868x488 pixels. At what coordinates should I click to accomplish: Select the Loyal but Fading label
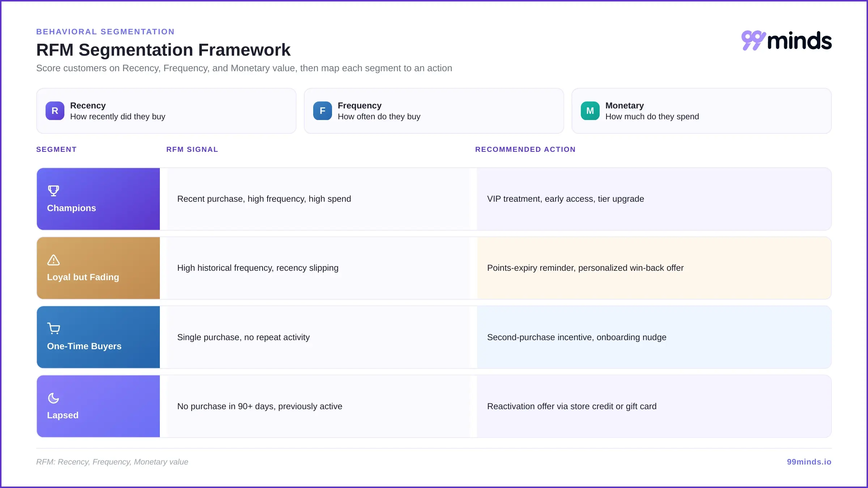[83, 277]
